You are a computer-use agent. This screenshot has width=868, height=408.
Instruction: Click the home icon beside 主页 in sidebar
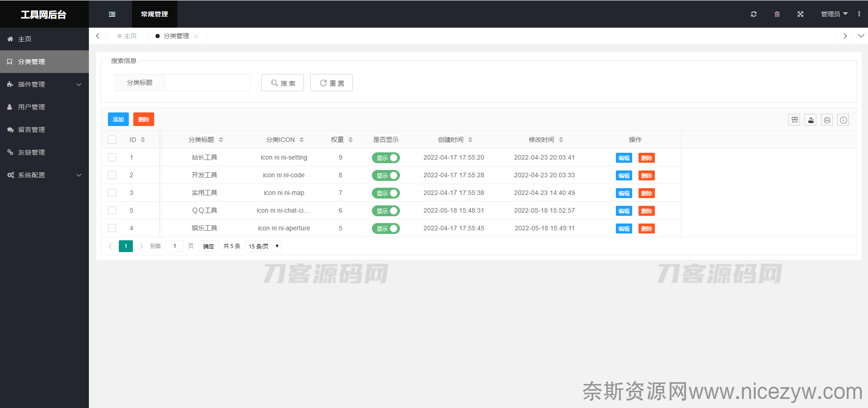10,39
